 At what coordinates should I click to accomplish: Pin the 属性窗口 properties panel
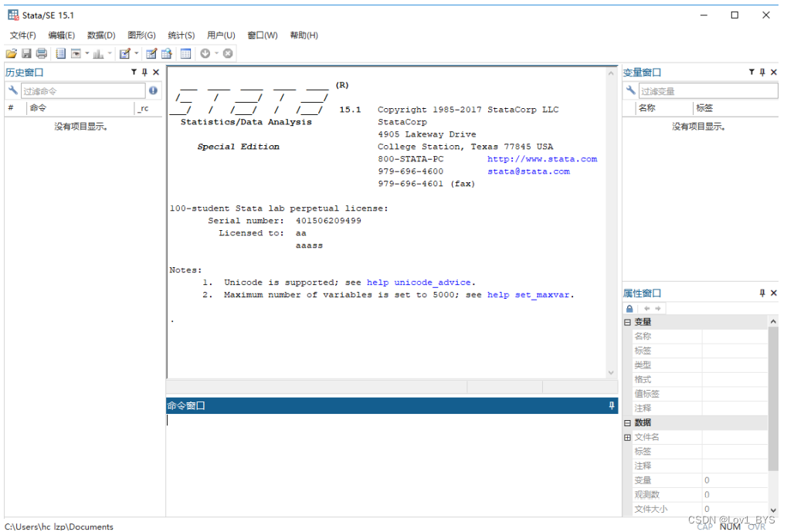click(x=762, y=293)
